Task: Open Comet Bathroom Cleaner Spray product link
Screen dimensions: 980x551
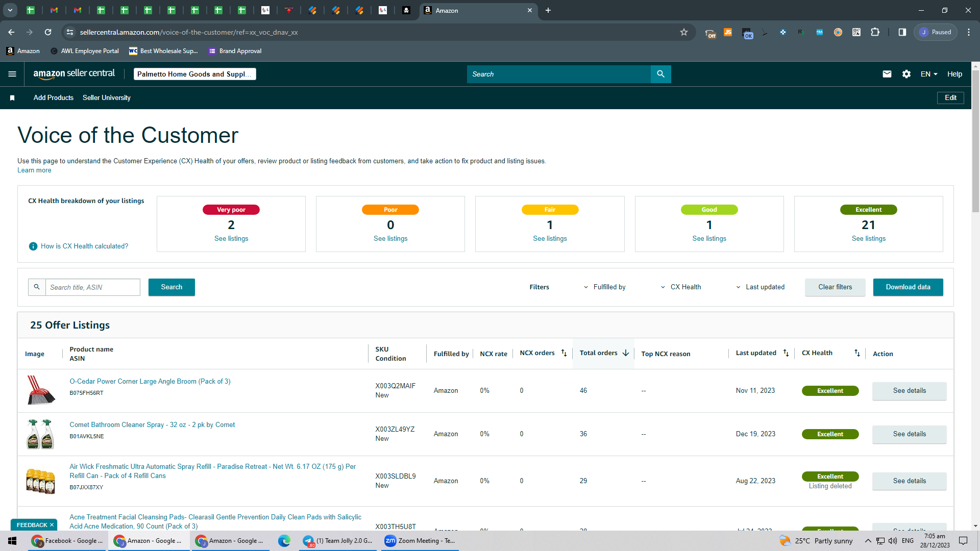Action: (x=152, y=425)
